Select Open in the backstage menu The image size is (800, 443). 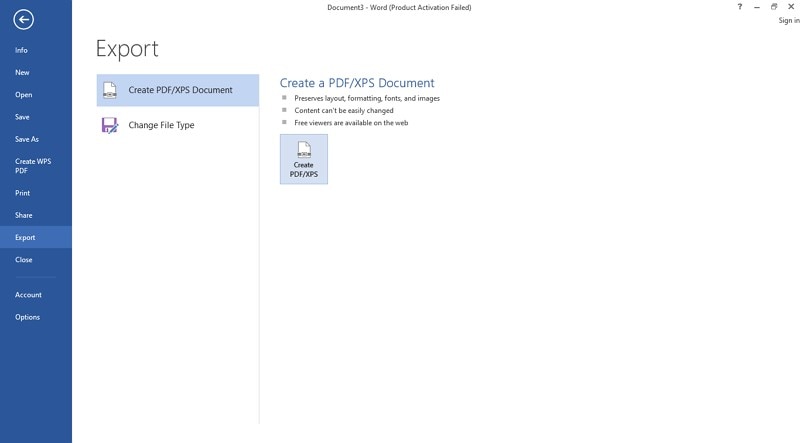36,94
